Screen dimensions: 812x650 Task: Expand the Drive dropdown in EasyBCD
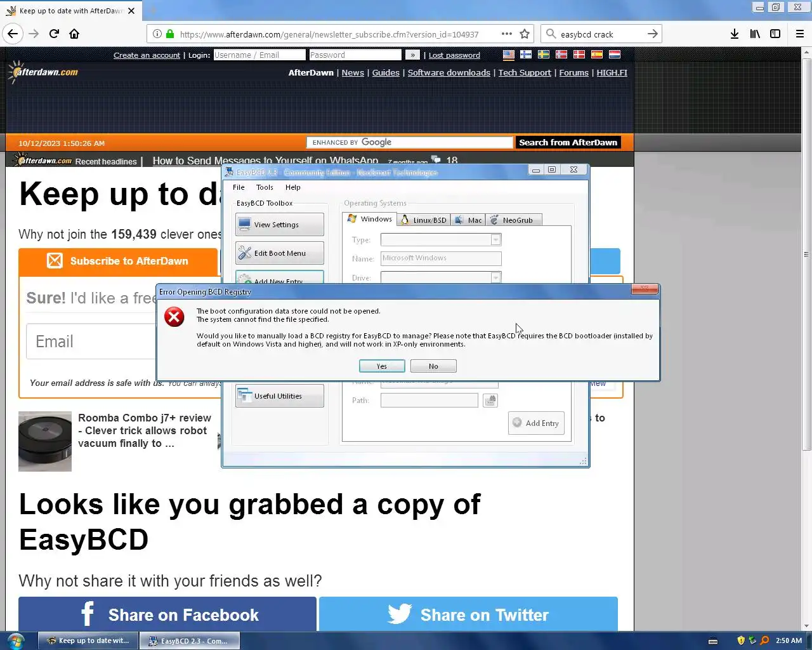tap(496, 277)
